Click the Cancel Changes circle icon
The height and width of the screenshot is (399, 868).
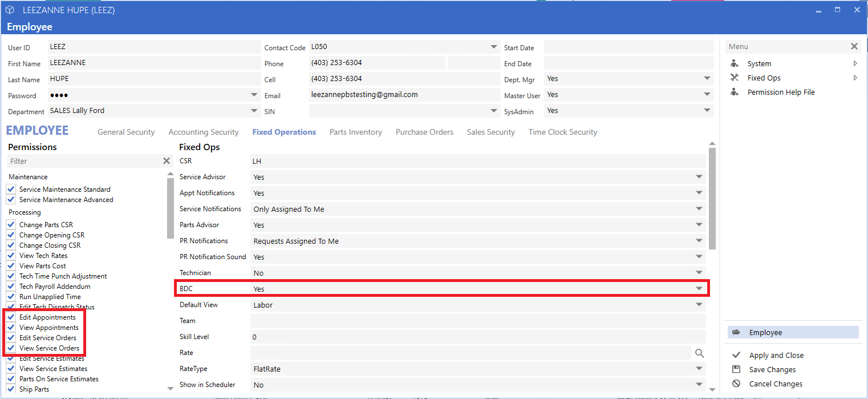click(736, 384)
